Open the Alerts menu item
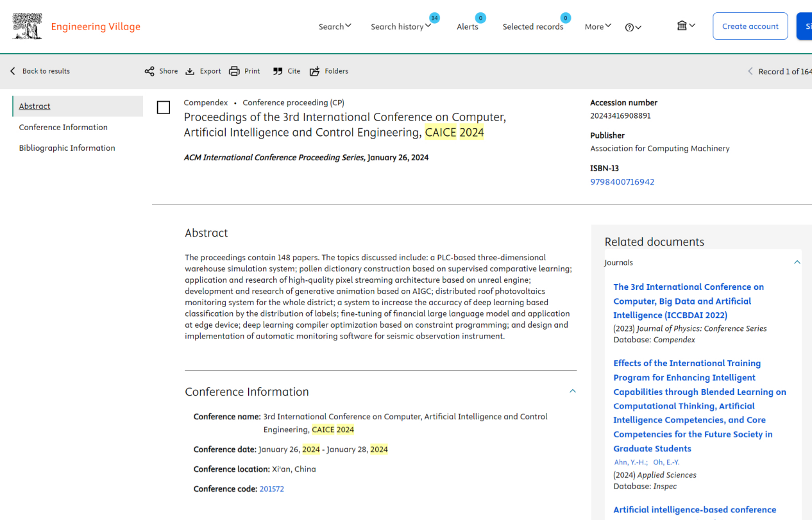Viewport: 812px width, 520px height. tap(468, 26)
